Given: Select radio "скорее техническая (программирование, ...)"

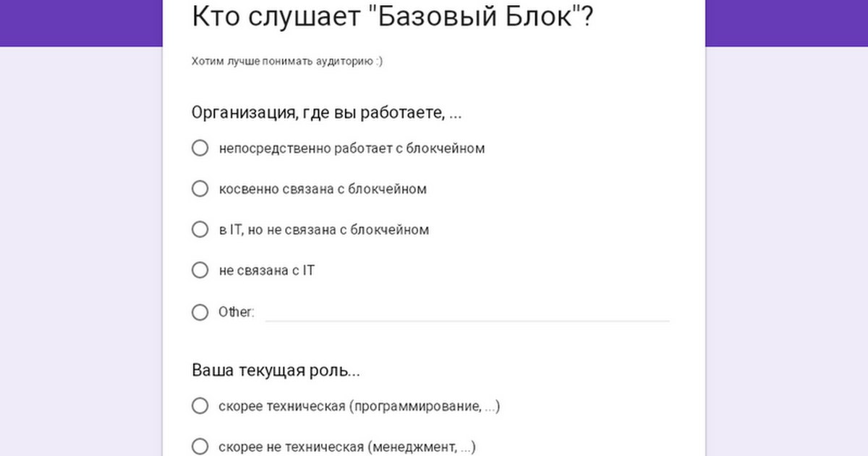Looking at the screenshot, I should pyautogui.click(x=200, y=406).
